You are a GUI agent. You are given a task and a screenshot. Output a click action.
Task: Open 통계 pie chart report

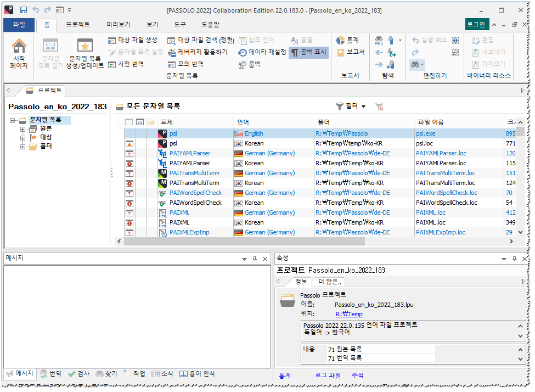(x=347, y=40)
